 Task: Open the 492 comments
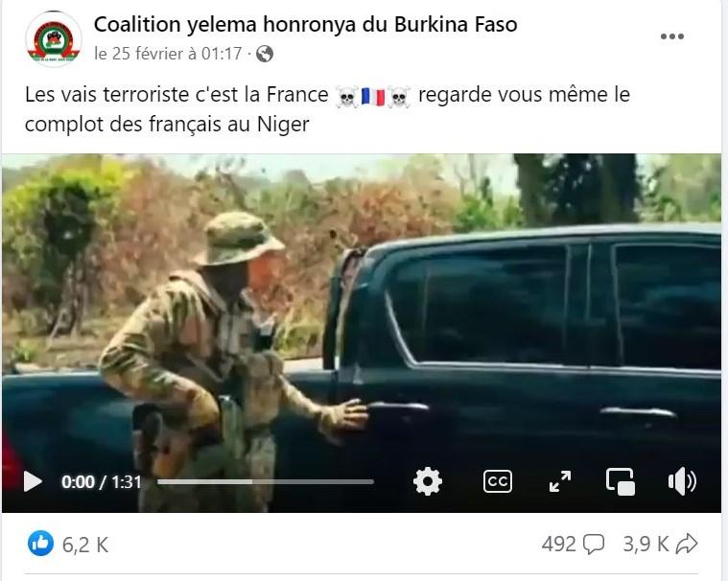[558, 544]
